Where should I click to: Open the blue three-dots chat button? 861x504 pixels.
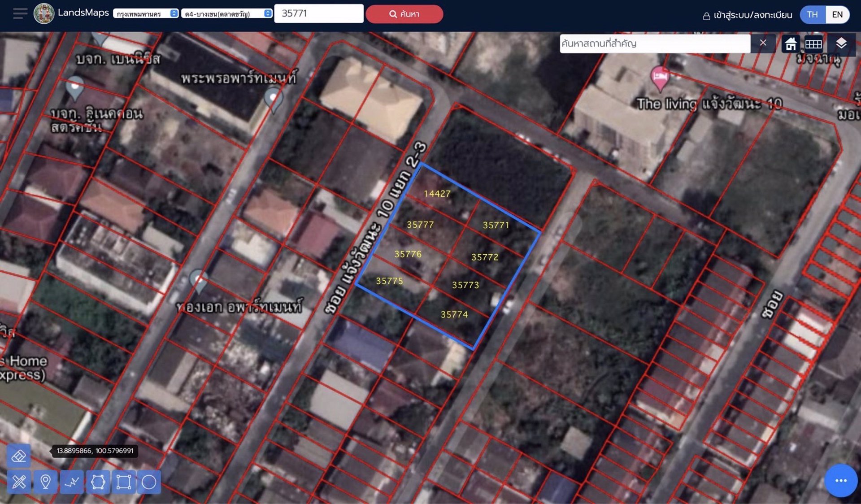[841, 481]
